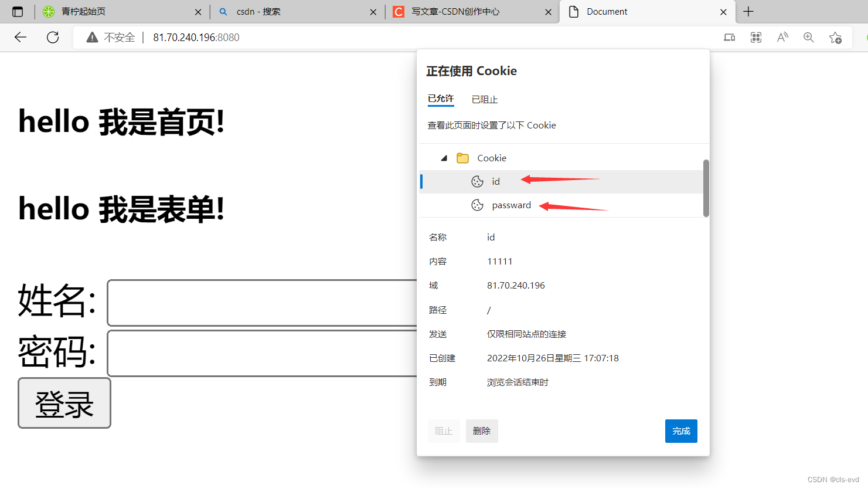Click the 名称 label in cookie details
868x488 pixels.
point(438,238)
